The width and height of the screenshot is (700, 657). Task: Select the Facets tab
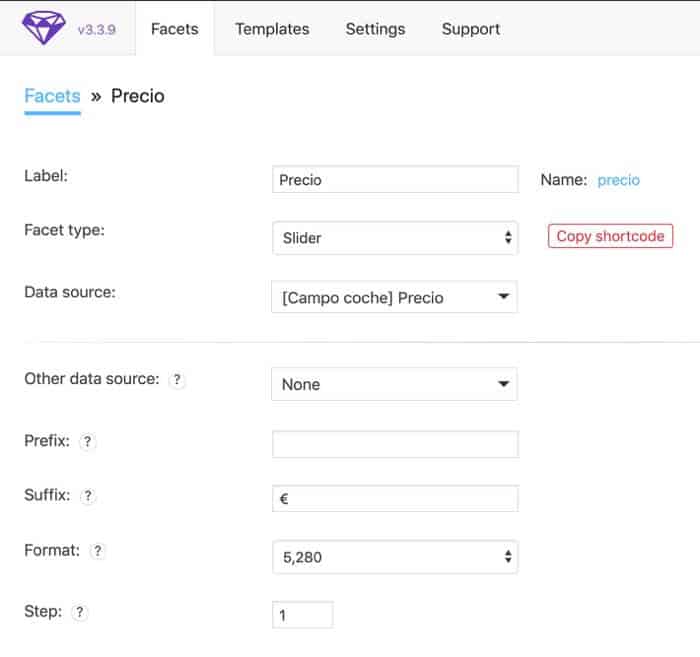click(x=175, y=29)
